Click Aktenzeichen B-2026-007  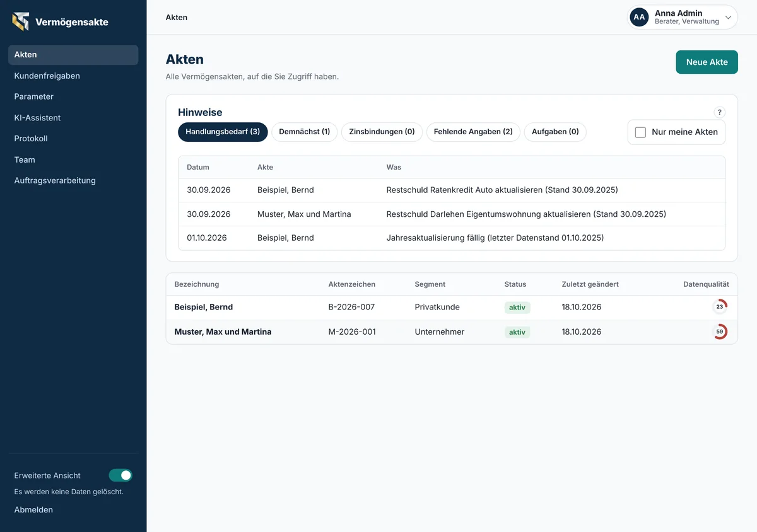[351, 307]
